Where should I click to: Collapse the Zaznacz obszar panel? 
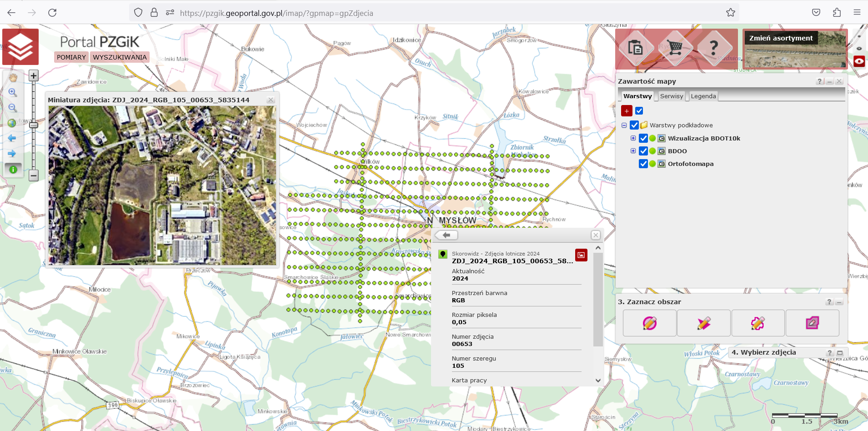pyautogui.click(x=839, y=302)
